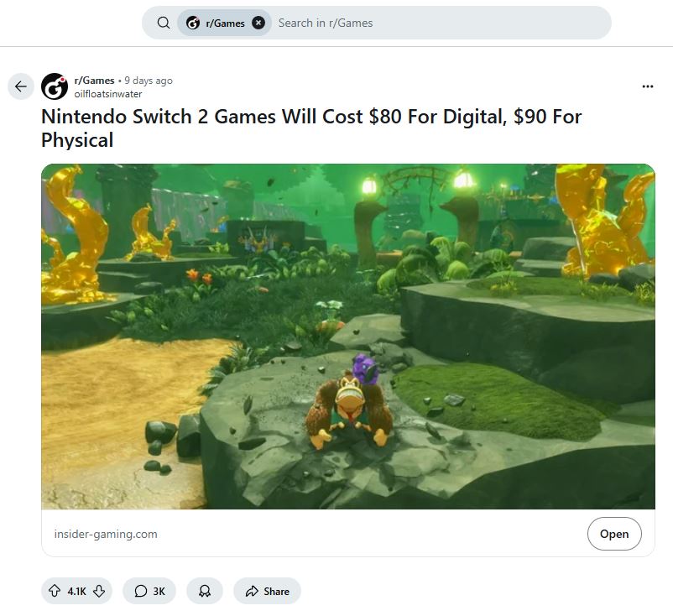Open the 3K comments section

[150, 591]
